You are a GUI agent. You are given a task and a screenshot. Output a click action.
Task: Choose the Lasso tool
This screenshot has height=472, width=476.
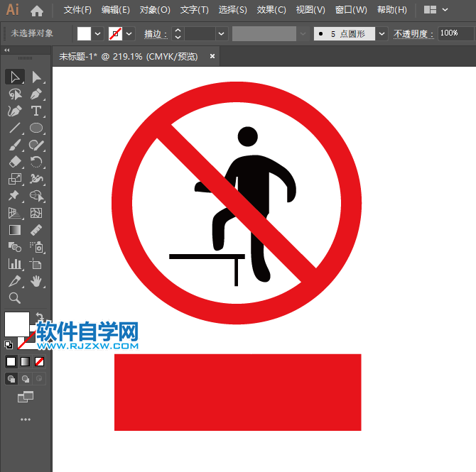coord(15,94)
